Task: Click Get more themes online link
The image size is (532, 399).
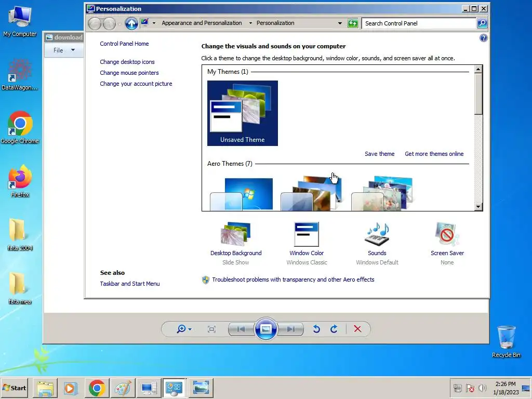Action: click(x=434, y=154)
